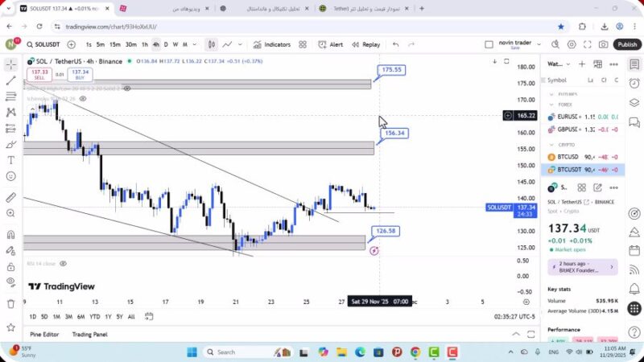Expand the time interval dropdown arrow
The height and width of the screenshot is (362, 644).
click(x=194, y=45)
